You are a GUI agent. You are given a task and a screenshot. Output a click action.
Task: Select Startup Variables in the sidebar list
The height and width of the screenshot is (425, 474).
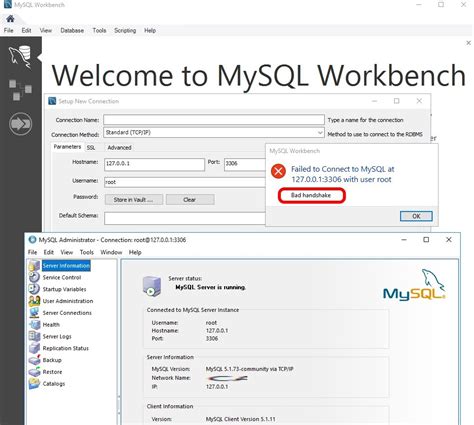tap(64, 289)
